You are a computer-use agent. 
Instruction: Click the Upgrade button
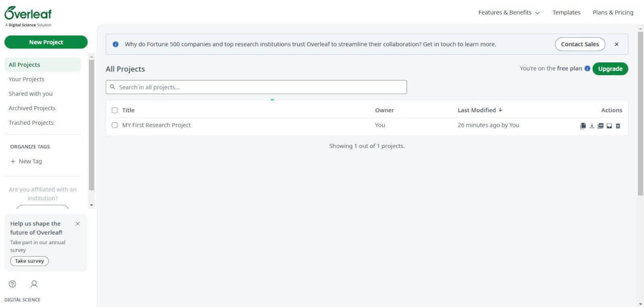coord(610,68)
